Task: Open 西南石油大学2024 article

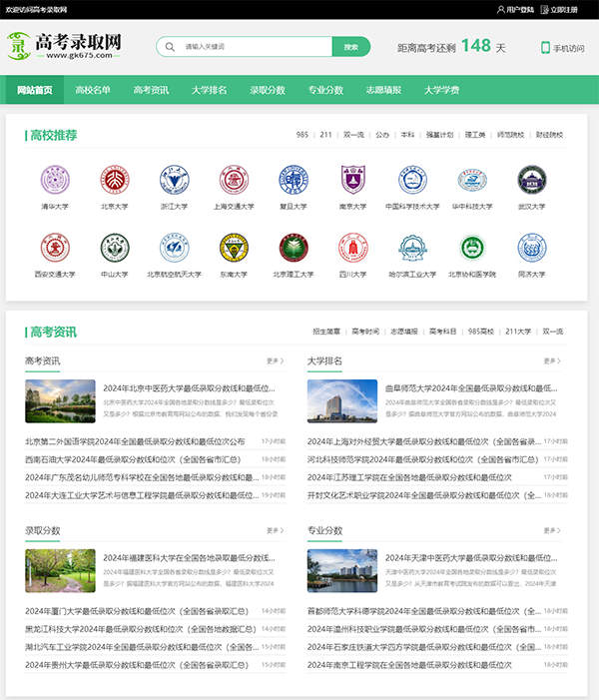Action: (133, 459)
